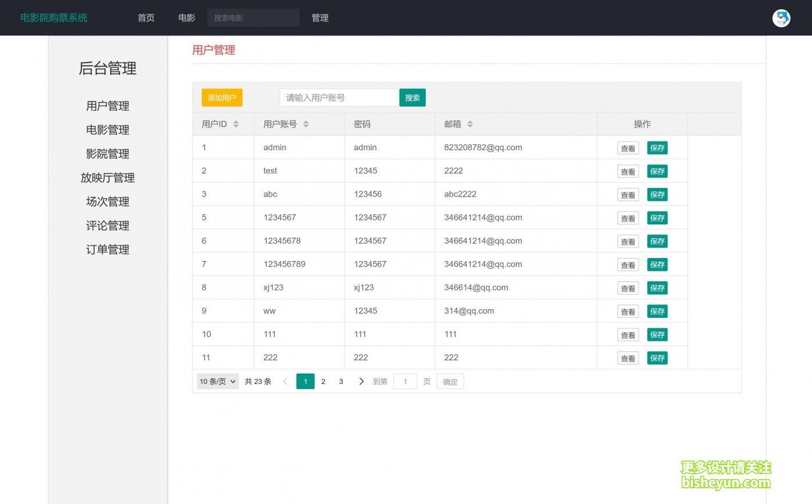The height and width of the screenshot is (504, 812).
Task: Go to next page with right chevron
Action: pyautogui.click(x=361, y=382)
